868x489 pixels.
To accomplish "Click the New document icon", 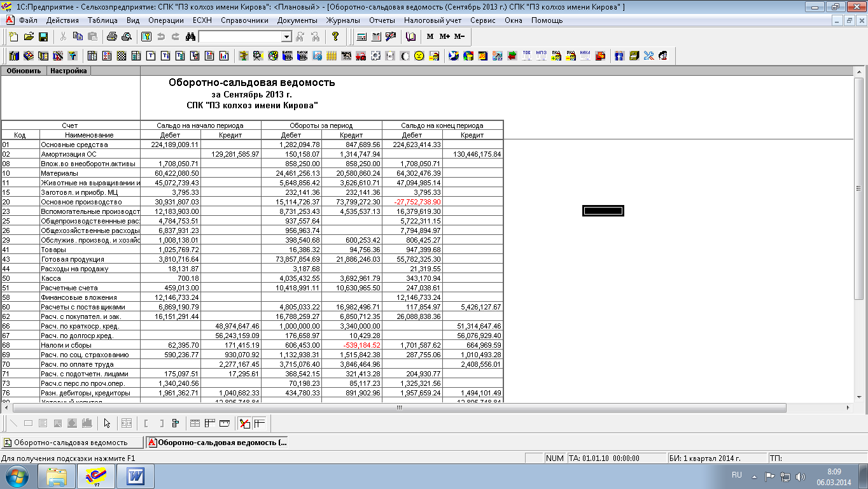I will [x=13, y=37].
